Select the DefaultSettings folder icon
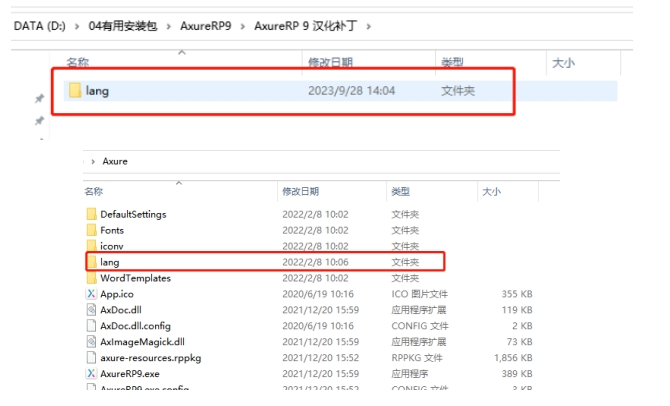The image size is (670, 406). [91, 214]
